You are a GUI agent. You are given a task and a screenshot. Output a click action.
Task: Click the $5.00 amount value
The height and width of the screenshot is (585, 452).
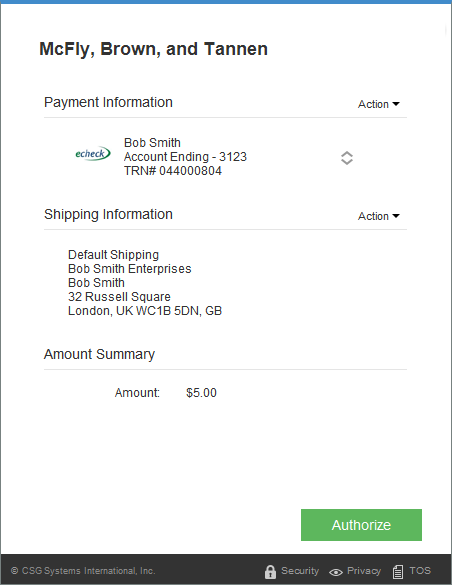click(201, 393)
